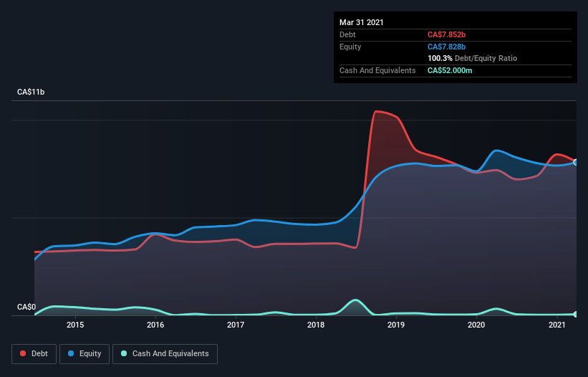The image size is (588, 377).
Task: Select the 2017 x-axis label
Action: pos(236,325)
